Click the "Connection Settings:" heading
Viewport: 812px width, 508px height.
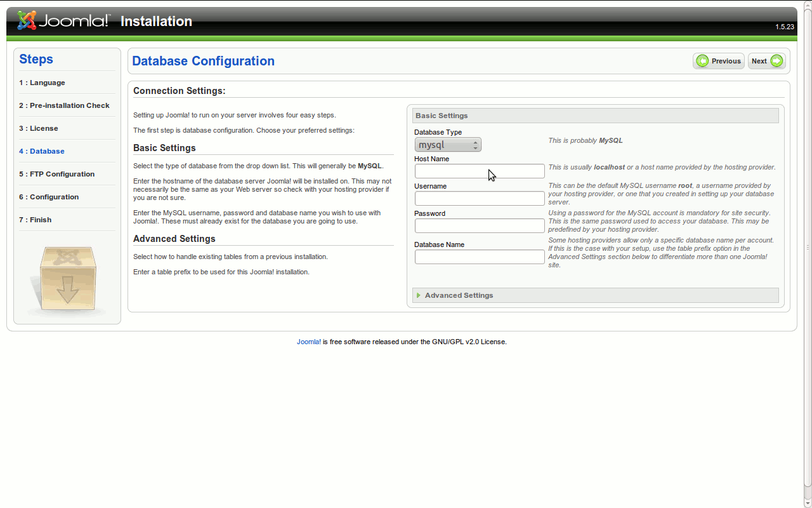click(x=180, y=91)
